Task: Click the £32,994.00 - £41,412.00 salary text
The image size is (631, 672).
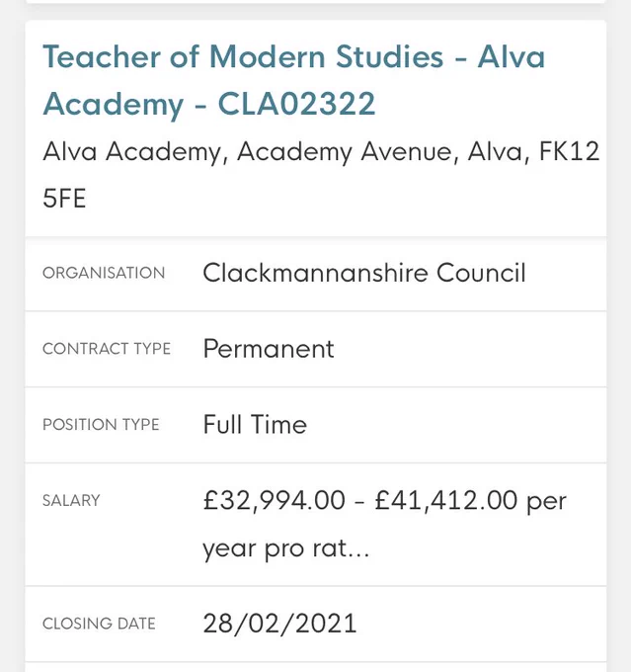Action: tap(359, 500)
